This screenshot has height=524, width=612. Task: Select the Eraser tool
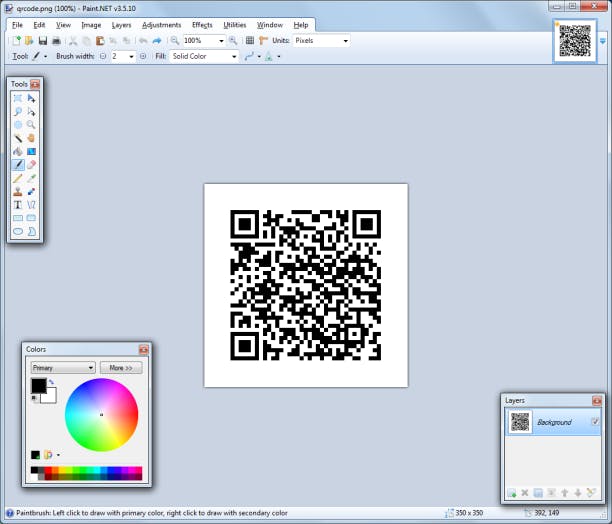(x=32, y=164)
